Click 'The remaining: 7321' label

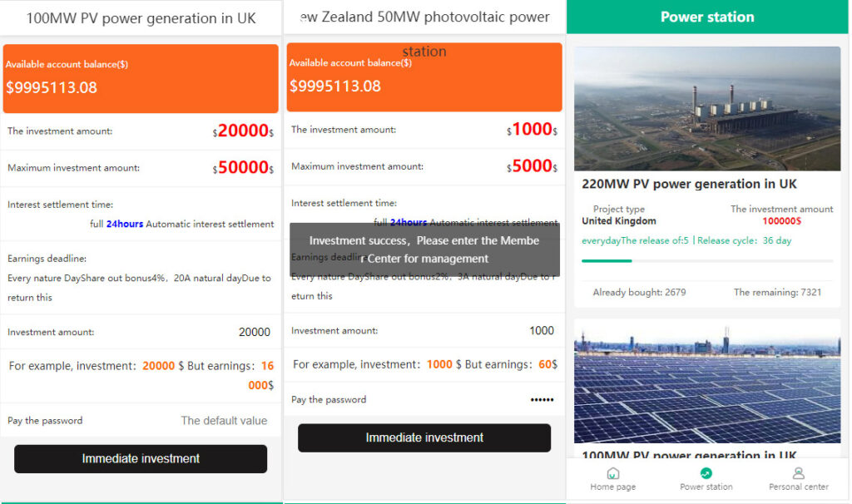777,292
